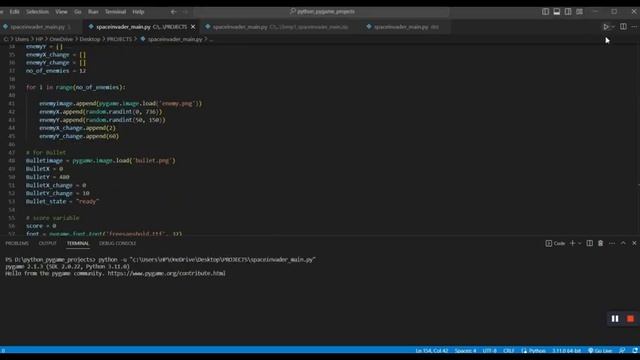640x360 pixels.
Task: Click the spaceinvader_main.py breadcrumb file
Action: click(x=175, y=39)
